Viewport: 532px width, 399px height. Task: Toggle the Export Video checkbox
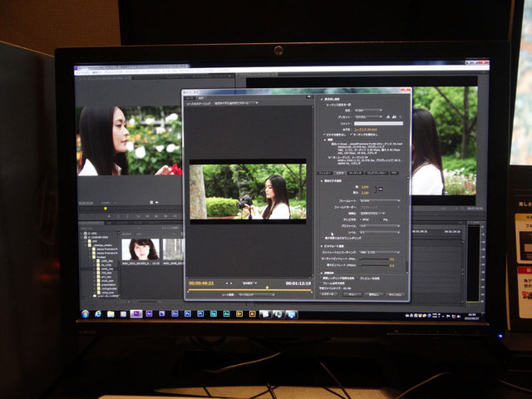tap(323, 135)
